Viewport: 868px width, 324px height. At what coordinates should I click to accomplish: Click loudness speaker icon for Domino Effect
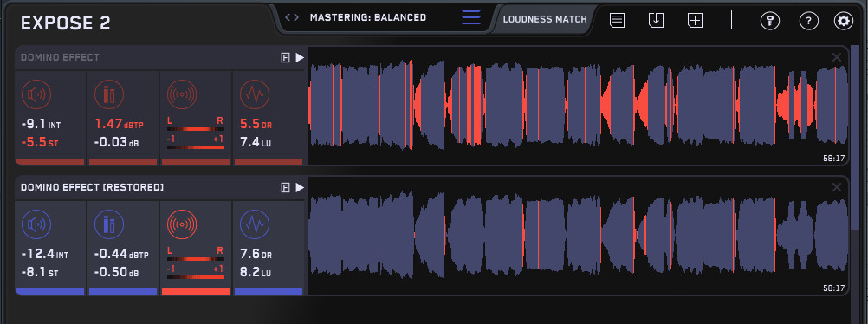pyautogui.click(x=36, y=94)
